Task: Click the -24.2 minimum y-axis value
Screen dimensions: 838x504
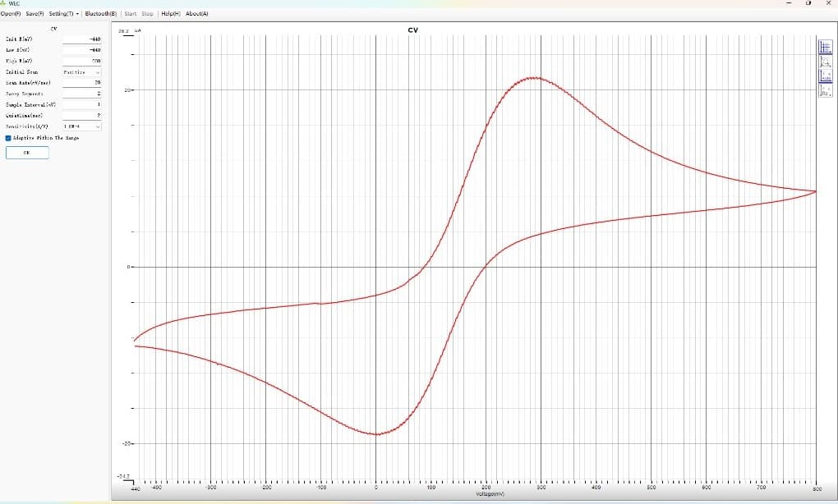Action: click(123, 476)
